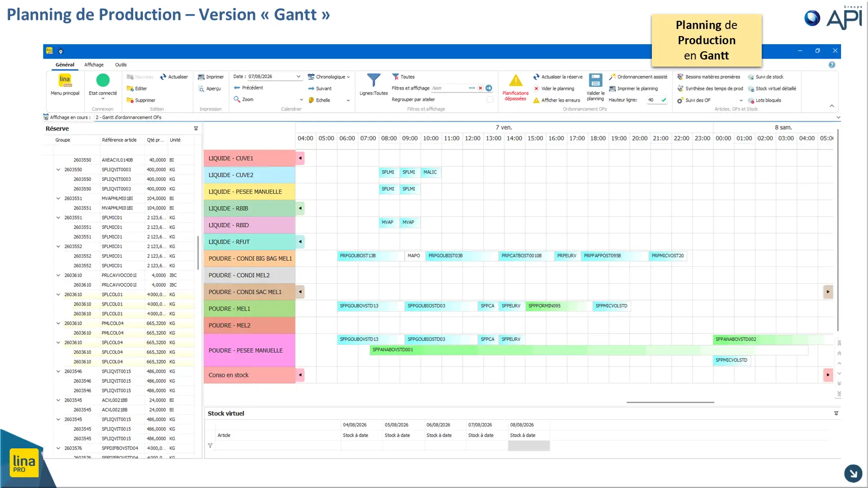868x488 pixels.
Task: Clear filter with red X button
Action: click(x=480, y=88)
